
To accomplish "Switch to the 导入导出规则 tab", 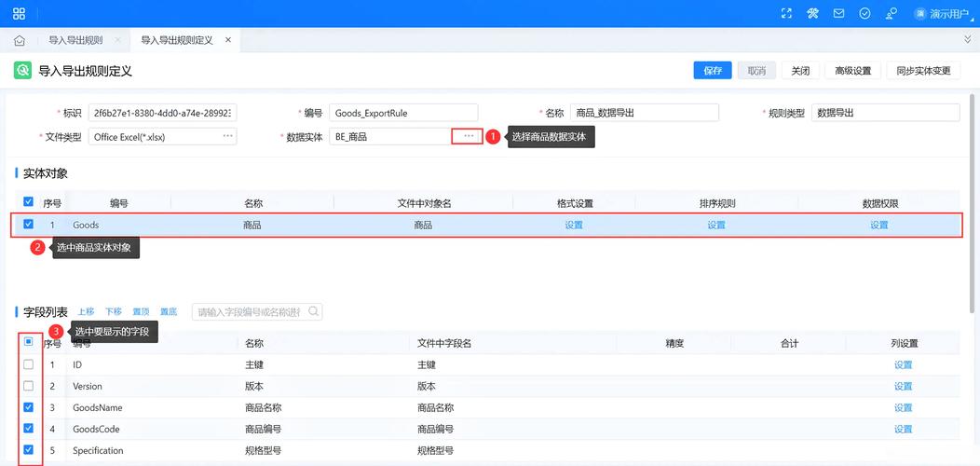I will pos(75,40).
